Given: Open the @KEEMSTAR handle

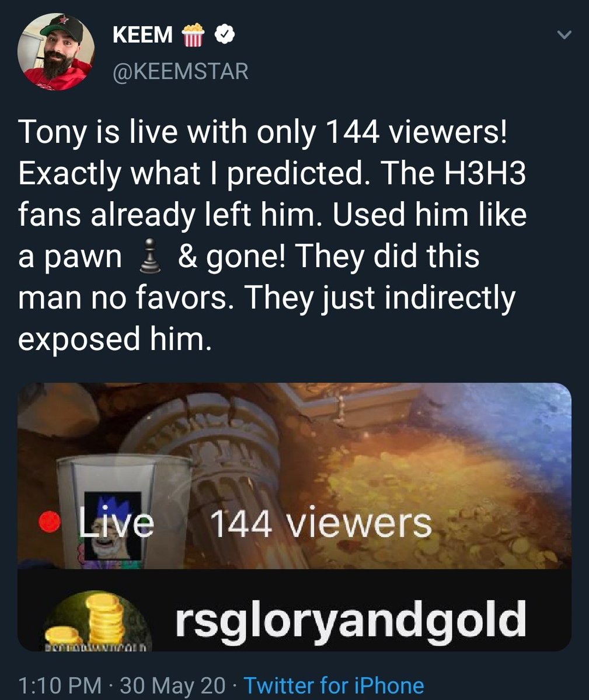Looking at the screenshot, I should [x=180, y=72].
